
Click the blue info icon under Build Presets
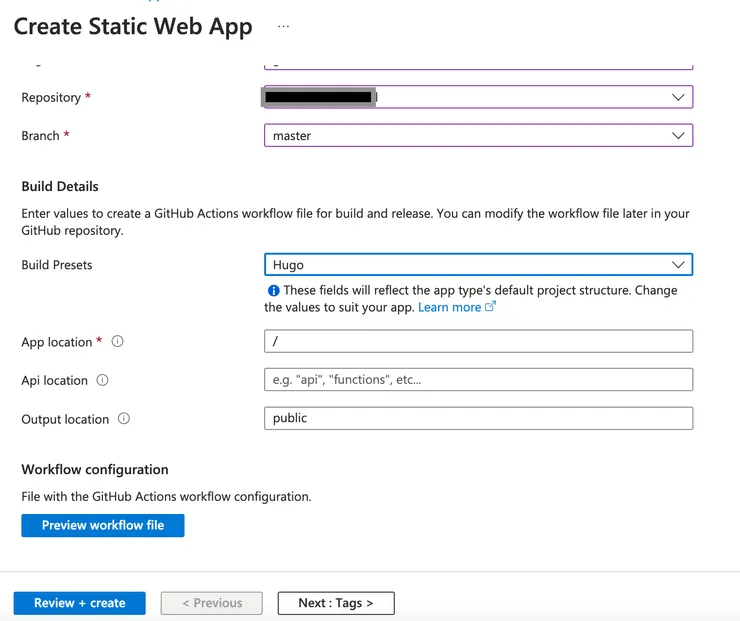coord(273,291)
